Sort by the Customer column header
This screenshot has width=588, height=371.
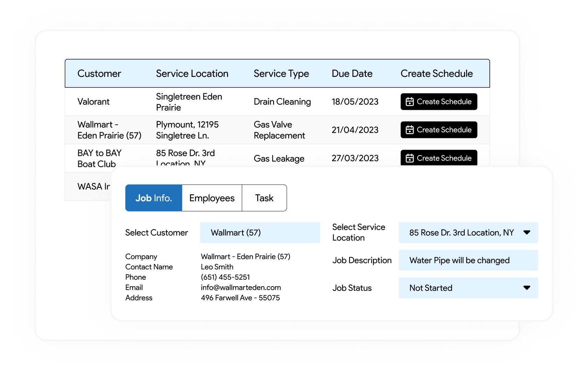pyautogui.click(x=99, y=73)
